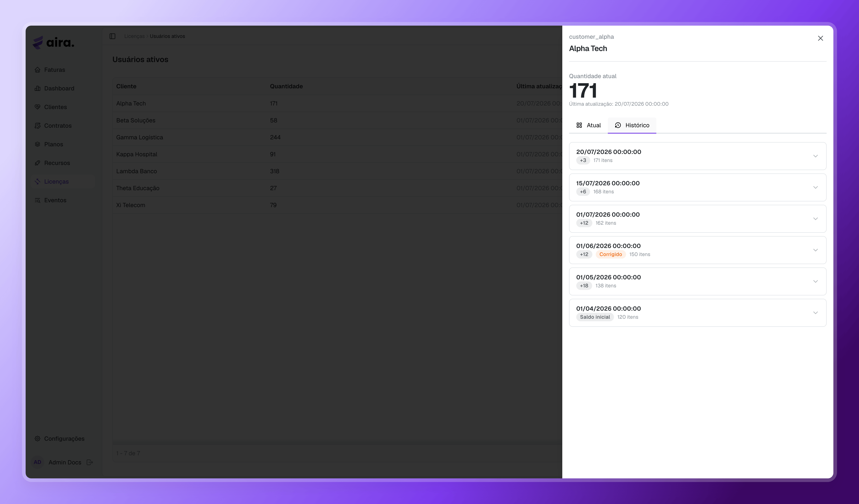Expand the 01/05/2026 history entry chevron
Screen dimensions: 859x504
(x=815, y=281)
